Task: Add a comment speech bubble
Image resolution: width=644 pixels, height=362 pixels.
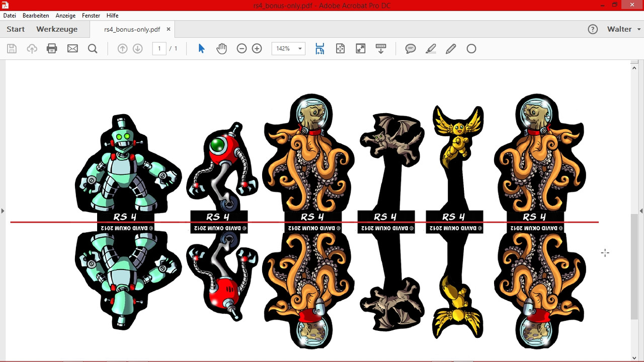Action: tap(411, 49)
